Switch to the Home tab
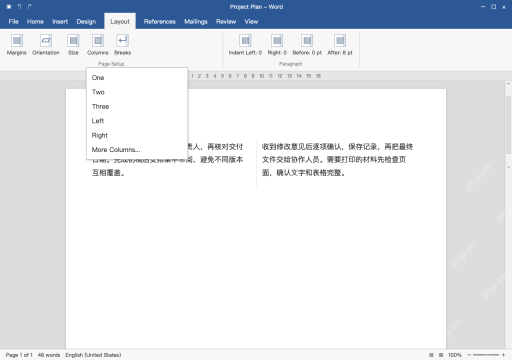 (35, 22)
